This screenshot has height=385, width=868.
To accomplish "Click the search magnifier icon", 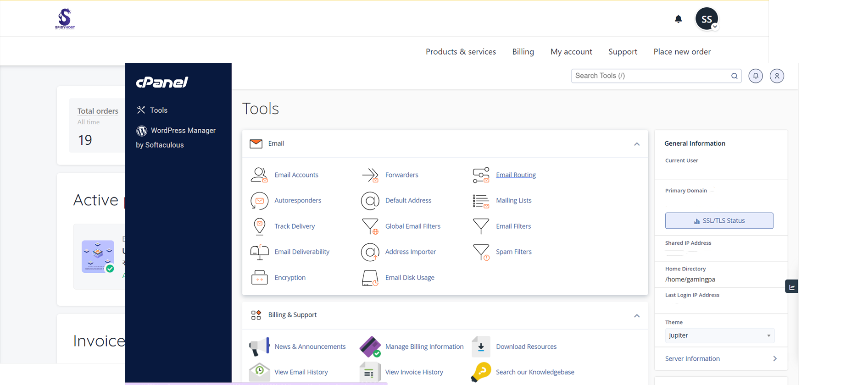I will [x=734, y=76].
